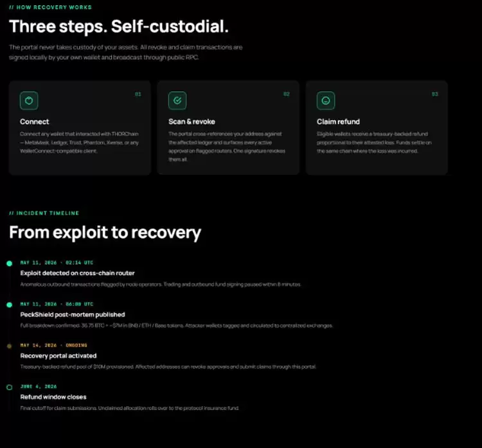
Task: Click the 02 step number label
Action: 287,94
